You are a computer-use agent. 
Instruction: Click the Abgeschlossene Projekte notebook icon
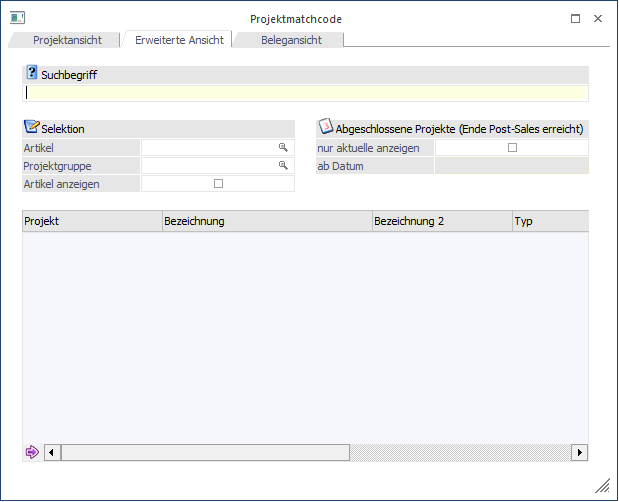point(326,128)
